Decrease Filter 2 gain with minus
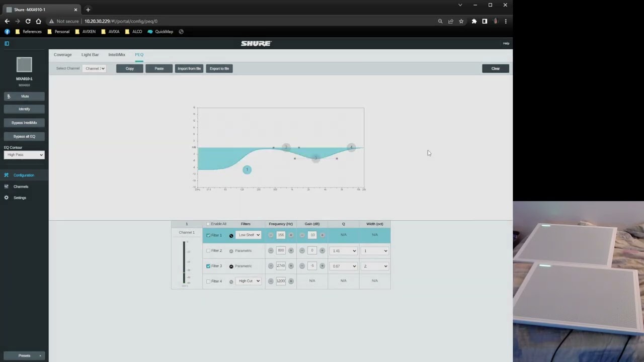The image size is (644, 362). (x=302, y=250)
